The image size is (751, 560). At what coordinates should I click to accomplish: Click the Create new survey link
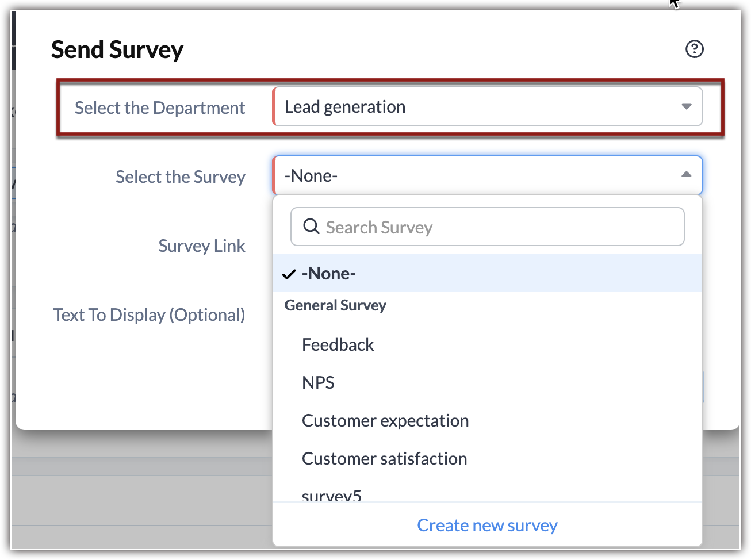487,526
